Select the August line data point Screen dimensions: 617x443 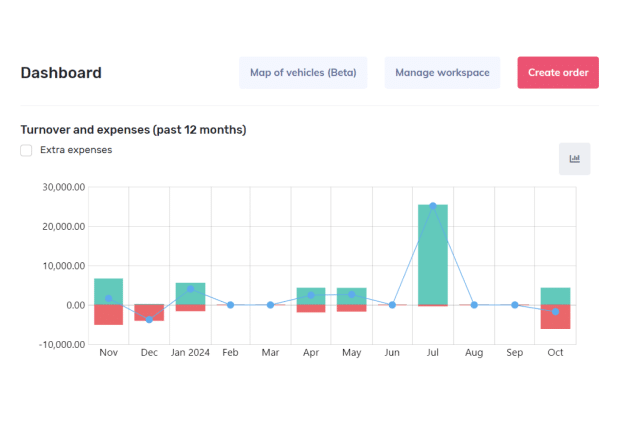click(x=474, y=305)
